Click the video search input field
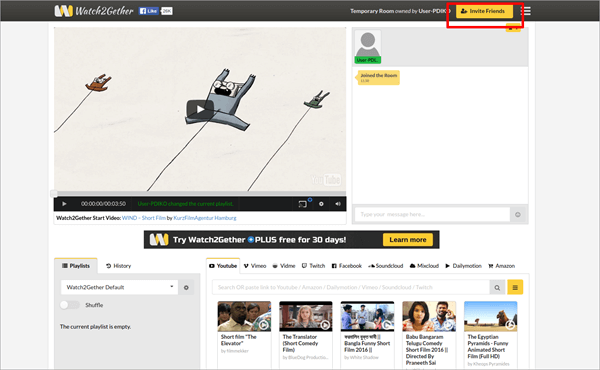This screenshot has height=370, width=600. 351,287
